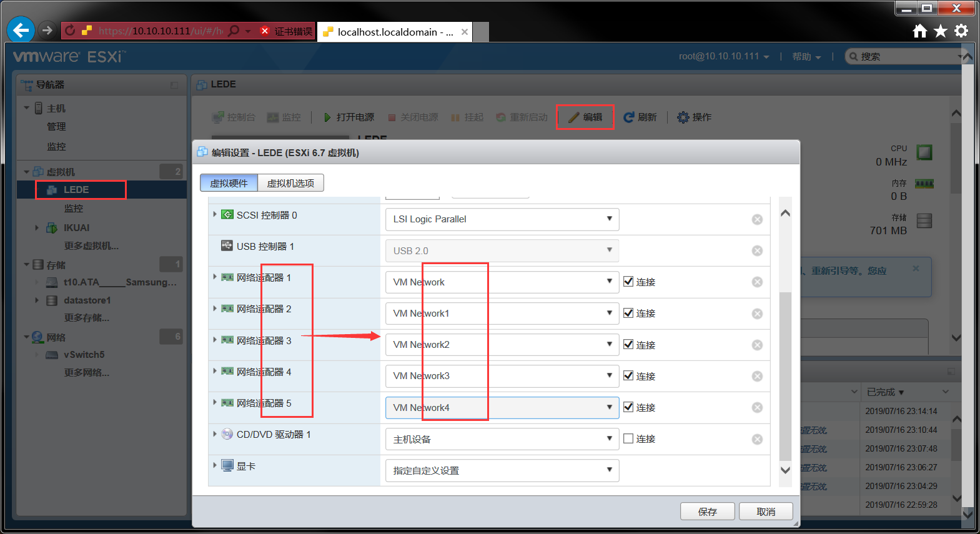This screenshot has height=534, width=980.
Task: Open VM Network dropdown for adapter 1
Action: 502,282
